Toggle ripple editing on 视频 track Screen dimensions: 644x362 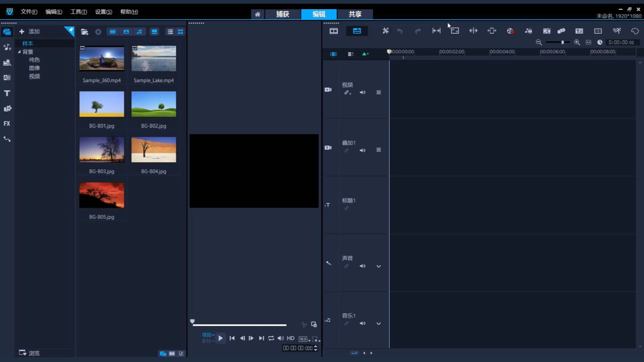(x=347, y=93)
